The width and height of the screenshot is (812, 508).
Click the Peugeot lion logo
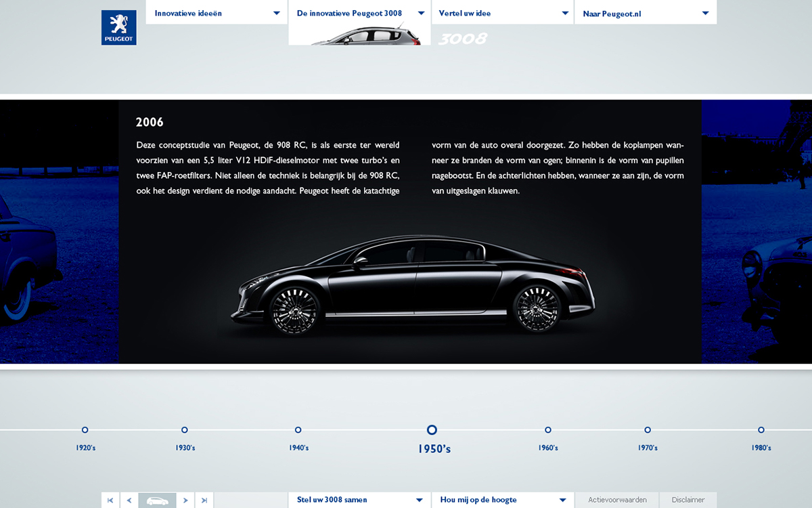click(119, 28)
